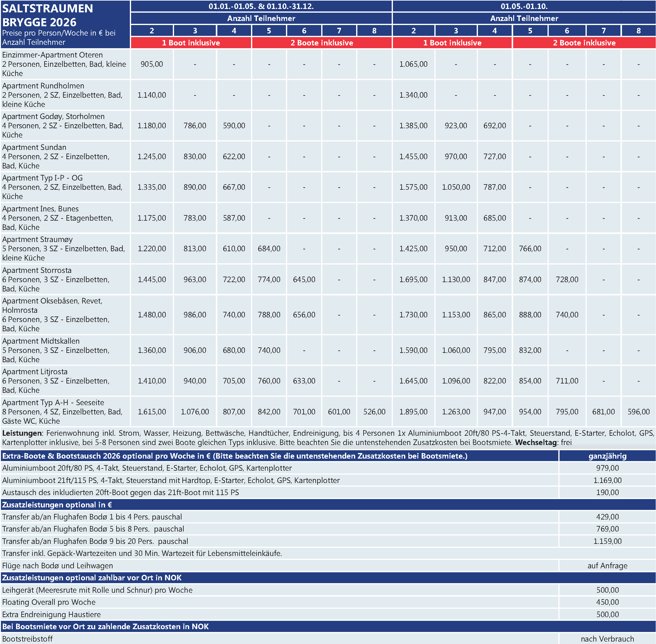This screenshot has width=656, height=644.
Task: Click 'auf Anfrage' for Flüge nach Bodø
Action: (x=607, y=566)
